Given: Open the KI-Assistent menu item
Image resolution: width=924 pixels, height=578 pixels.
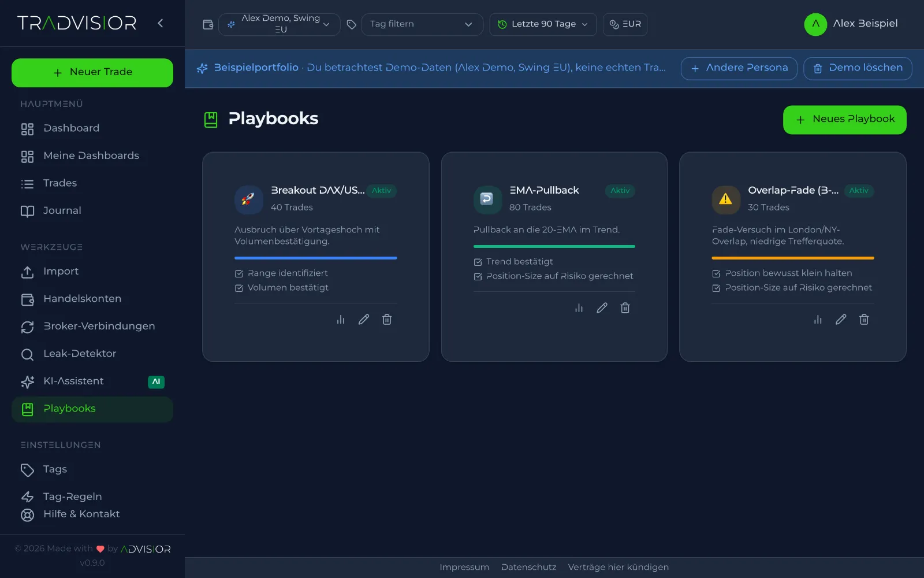Looking at the screenshot, I should point(92,381).
